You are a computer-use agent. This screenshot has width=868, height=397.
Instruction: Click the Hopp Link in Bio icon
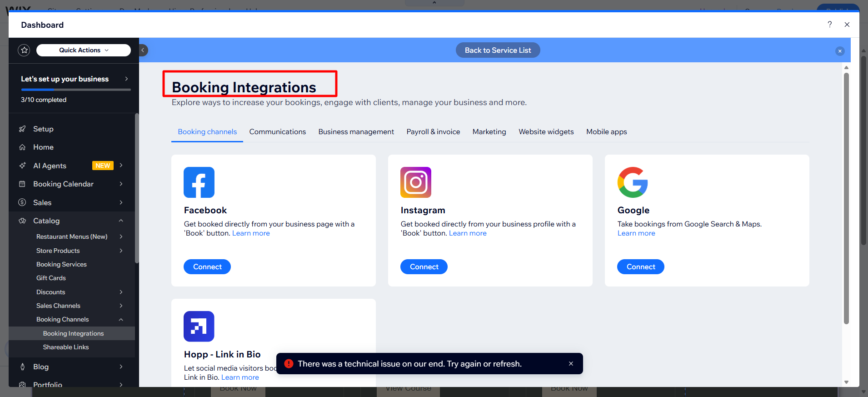tap(199, 326)
